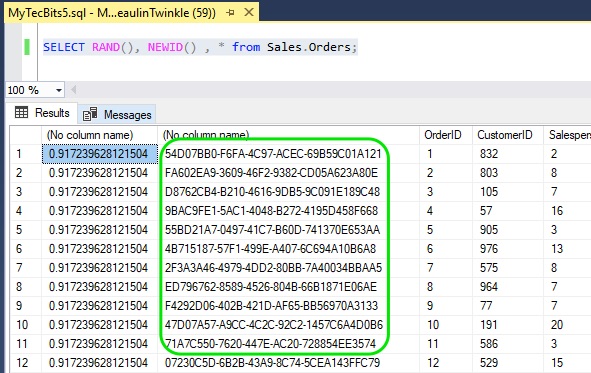The width and height of the screenshot is (591, 373).
Task: Pin the MyTecBits5.sql tab
Action: tap(230, 12)
